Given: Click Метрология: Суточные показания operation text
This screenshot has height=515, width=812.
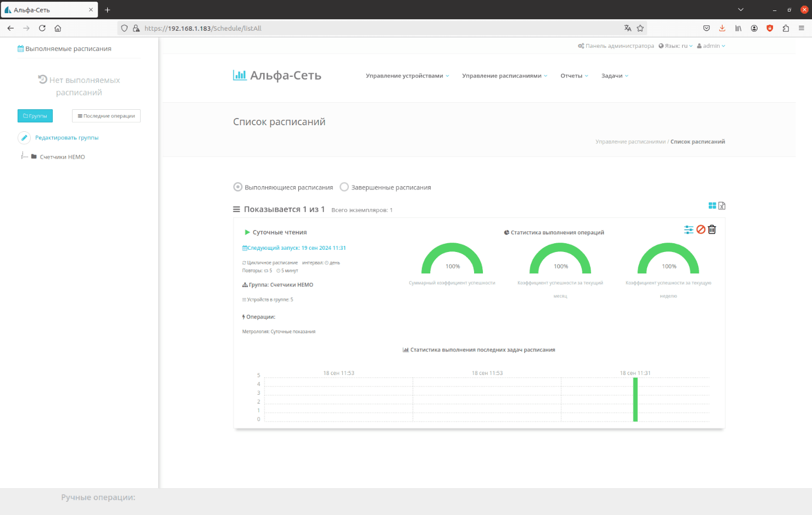Looking at the screenshot, I should (279, 332).
